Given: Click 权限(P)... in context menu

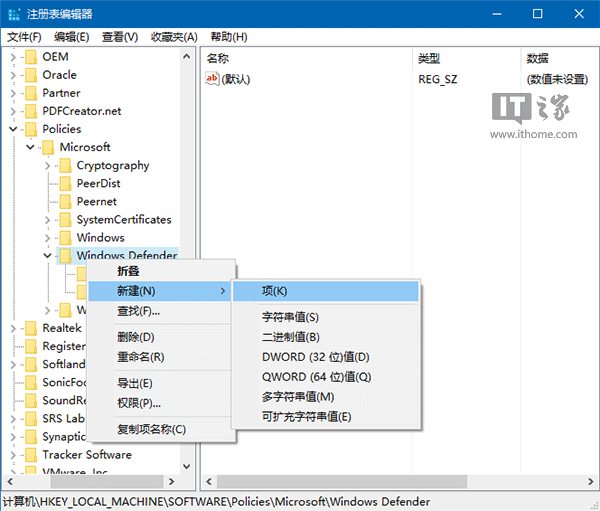Looking at the screenshot, I should click(x=138, y=403).
